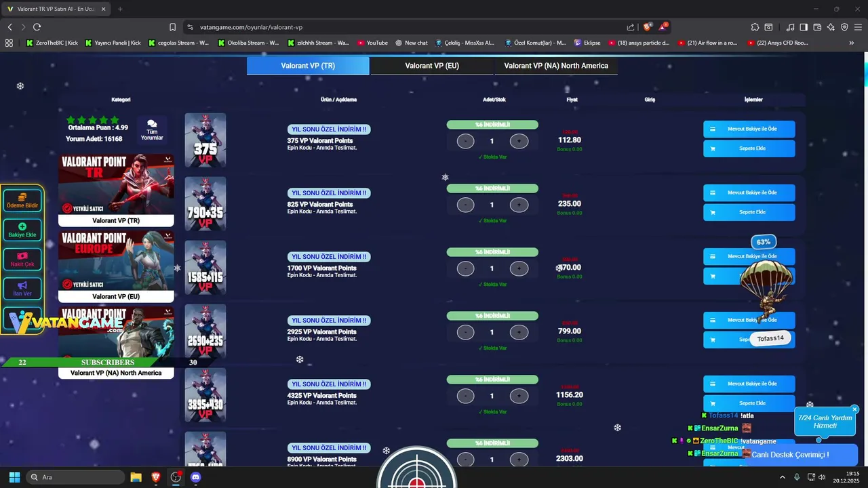Click the 2925 VP Valorant Points title

tap(321, 332)
